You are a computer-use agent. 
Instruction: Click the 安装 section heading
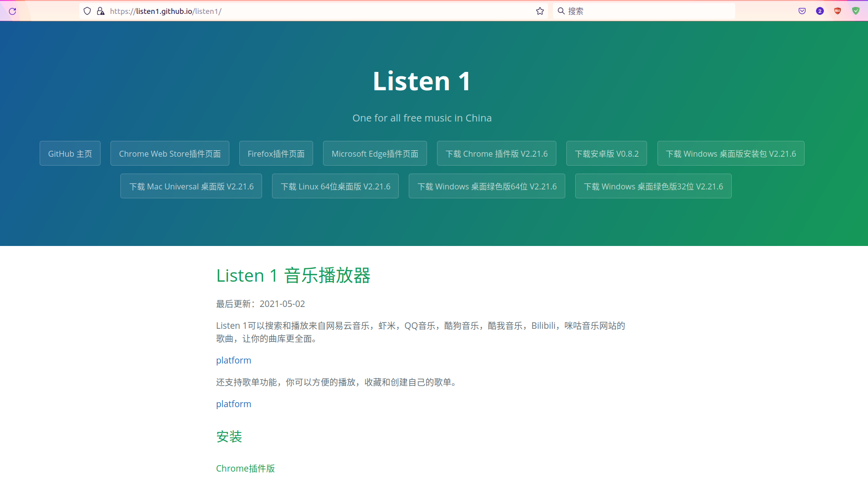coord(229,437)
